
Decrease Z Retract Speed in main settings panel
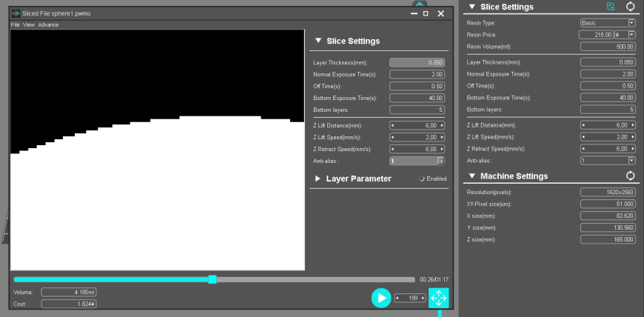pos(583,149)
